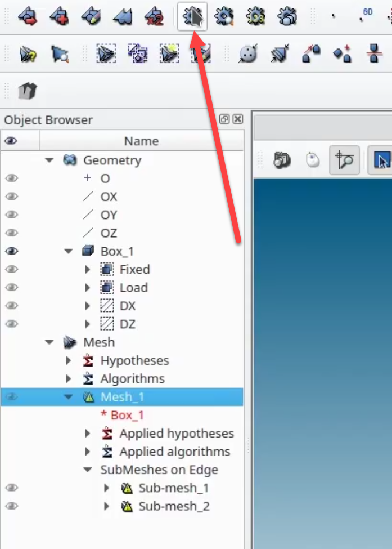Image resolution: width=392 pixels, height=549 pixels.
Task: Select the 'SubMeshes on Edge' label
Action: [159, 470]
